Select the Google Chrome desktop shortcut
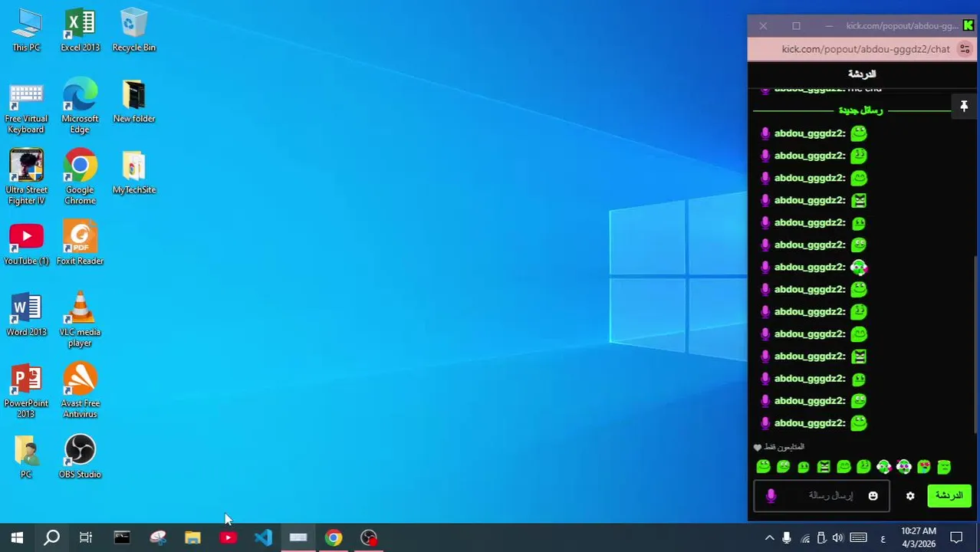Viewport: 980px width, 552px height. coord(80,178)
